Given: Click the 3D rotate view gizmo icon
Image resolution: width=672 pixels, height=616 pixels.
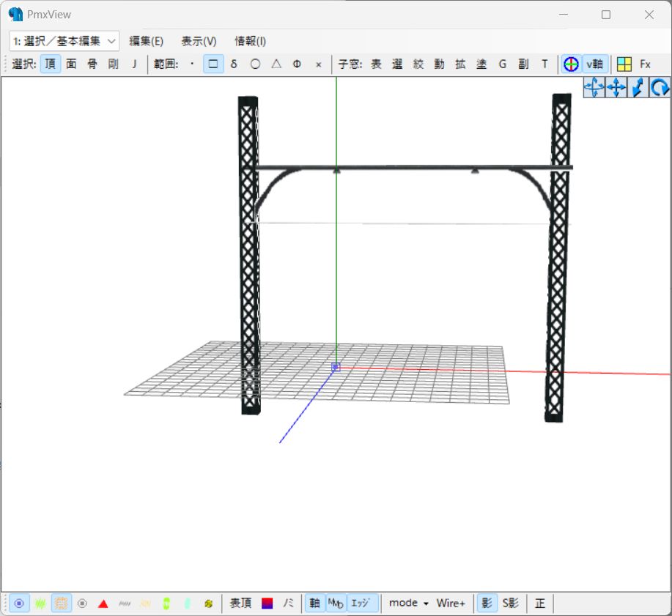Looking at the screenshot, I should coord(594,88).
